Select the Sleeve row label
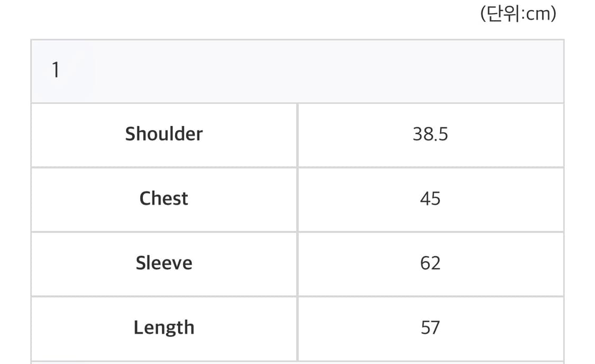 click(163, 263)
